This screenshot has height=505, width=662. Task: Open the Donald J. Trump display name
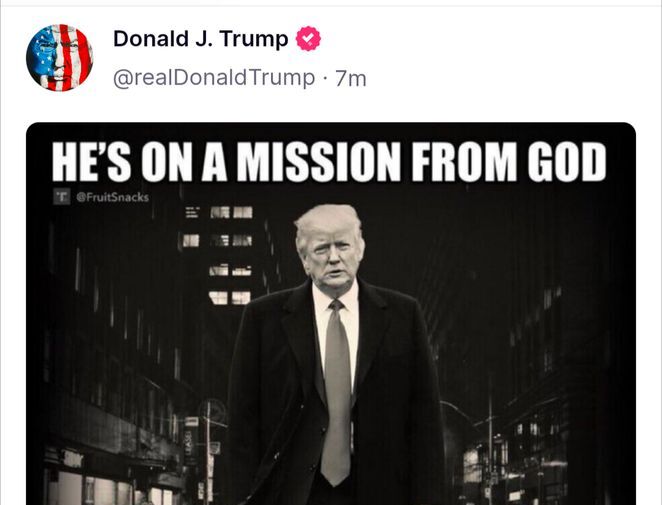click(x=200, y=40)
